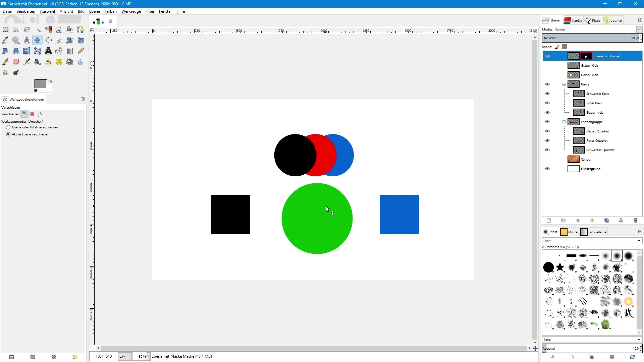Select the Eraser tool
The height and width of the screenshot is (362, 644).
click(16, 62)
